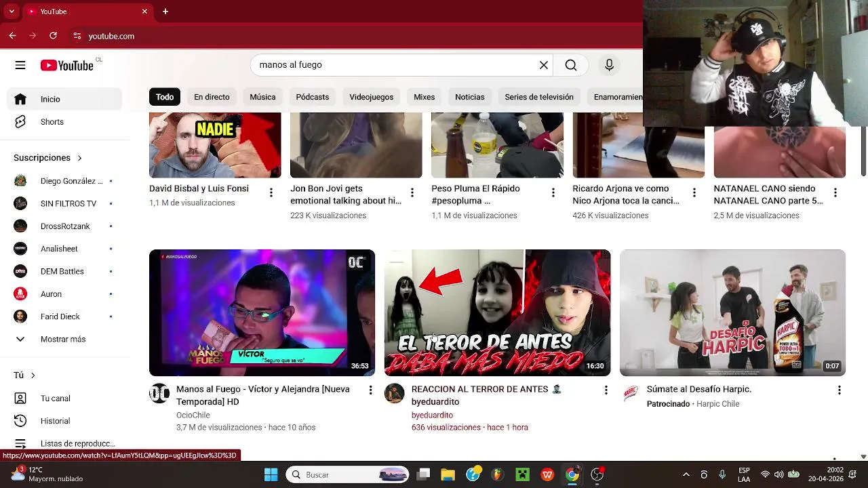The image size is (868, 488).
Task: Open options for David Bisbal short
Action: click(x=271, y=193)
